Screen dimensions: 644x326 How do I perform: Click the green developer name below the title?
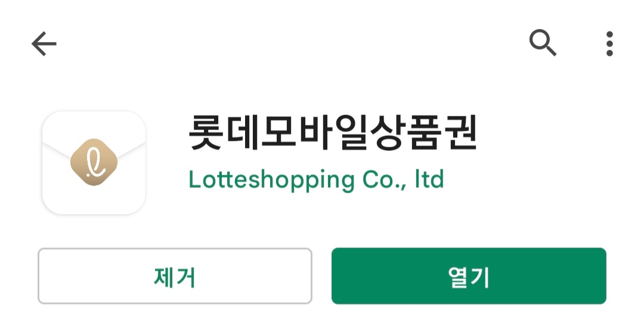316,180
